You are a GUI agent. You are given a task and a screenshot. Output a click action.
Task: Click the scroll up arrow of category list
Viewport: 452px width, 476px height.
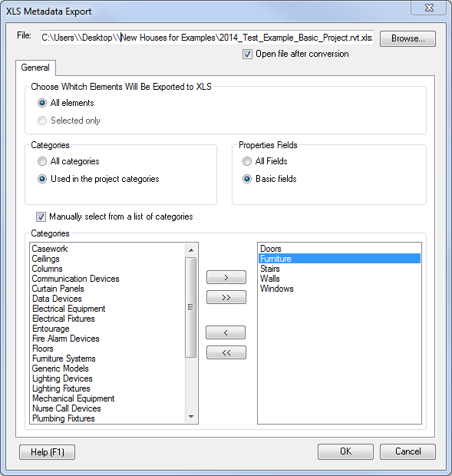pos(191,250)
